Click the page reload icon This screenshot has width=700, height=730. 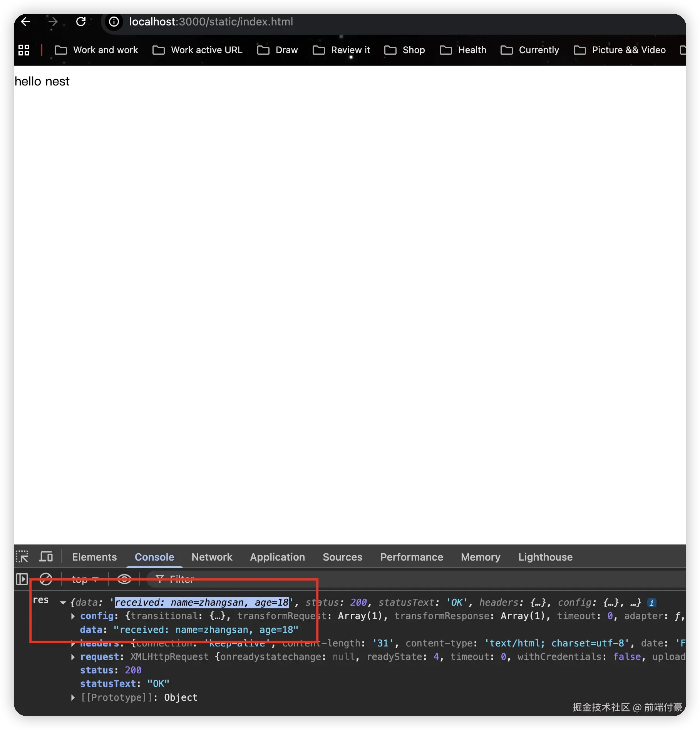(x=81, y=22)
